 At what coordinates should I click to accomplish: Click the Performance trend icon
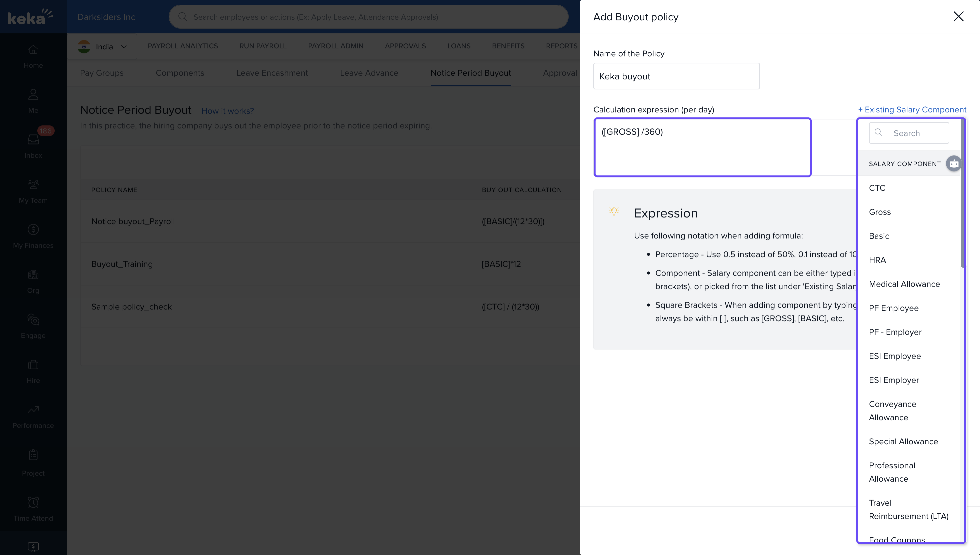tap(33, 410)
